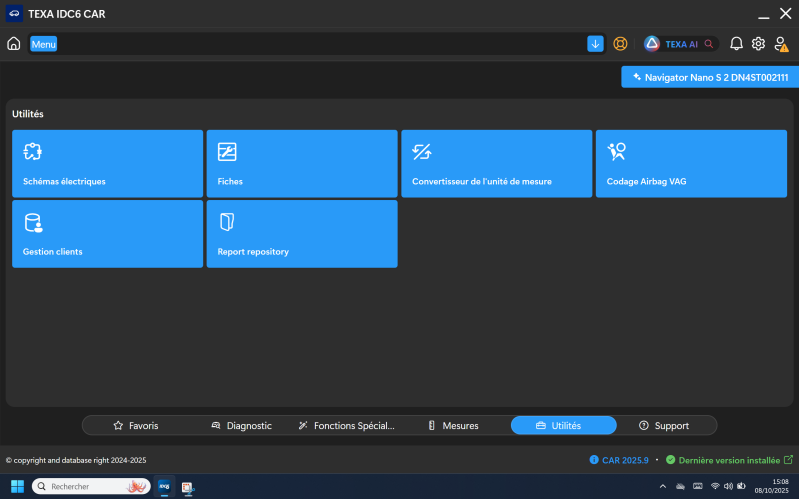
Task: Open the settings gear icon
Action: tap(758, 44)
